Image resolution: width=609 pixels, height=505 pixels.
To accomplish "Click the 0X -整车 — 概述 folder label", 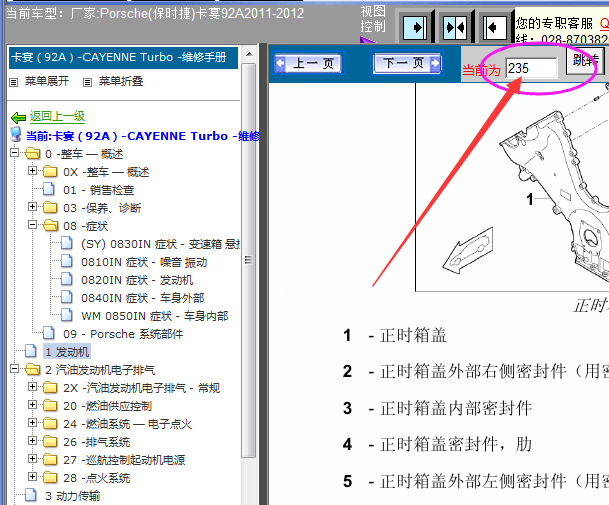I will [106, 172].
